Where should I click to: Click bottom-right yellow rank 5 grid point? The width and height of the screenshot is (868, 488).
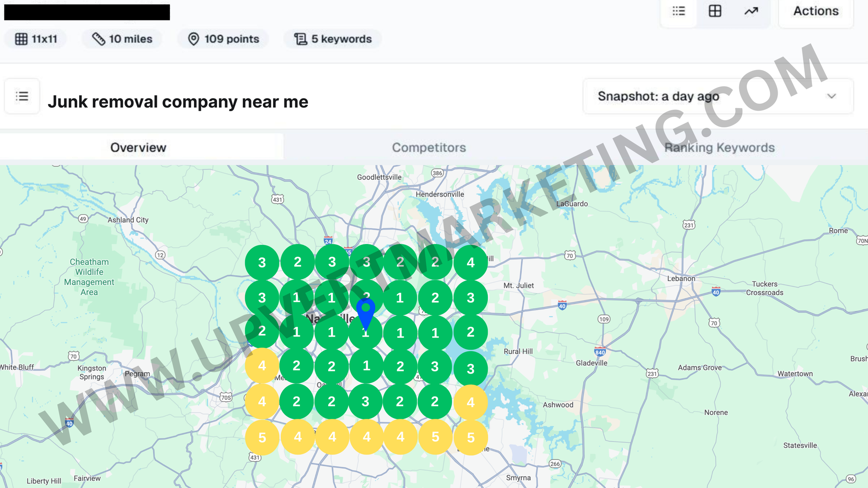tap(471, 437)
